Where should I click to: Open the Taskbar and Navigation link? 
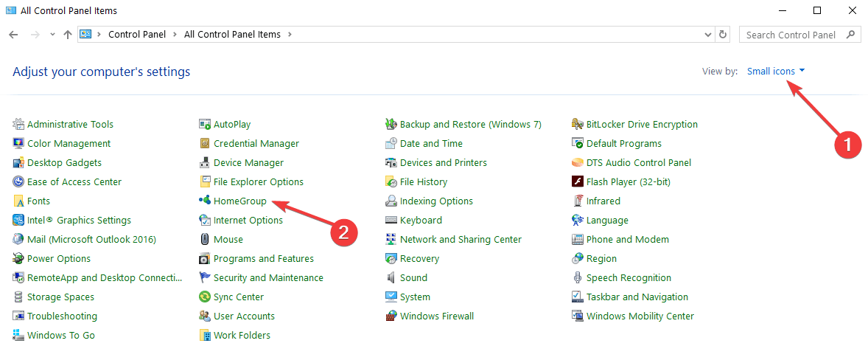point(637,297)
